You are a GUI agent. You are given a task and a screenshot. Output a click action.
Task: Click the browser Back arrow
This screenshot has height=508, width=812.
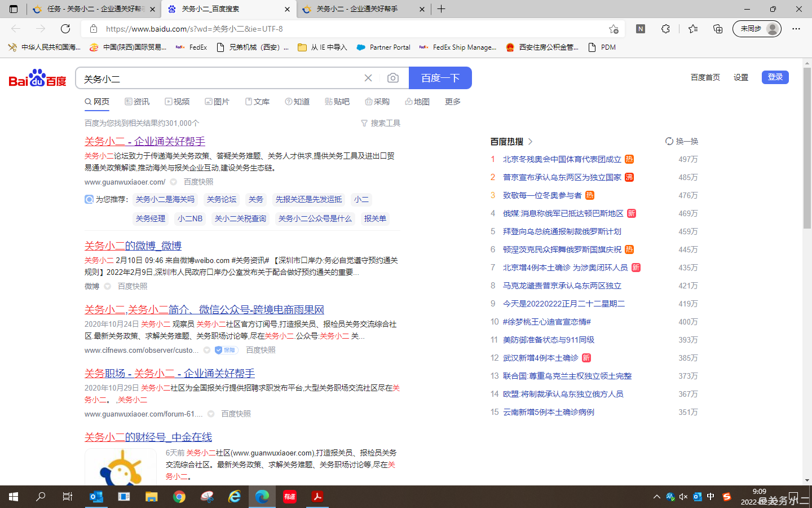(16, 29)
